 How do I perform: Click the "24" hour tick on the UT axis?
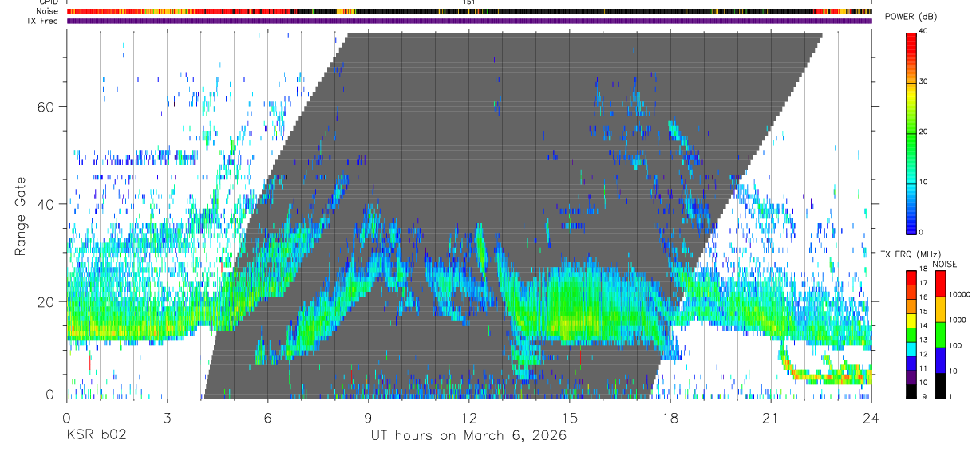[x=871, y=418]
